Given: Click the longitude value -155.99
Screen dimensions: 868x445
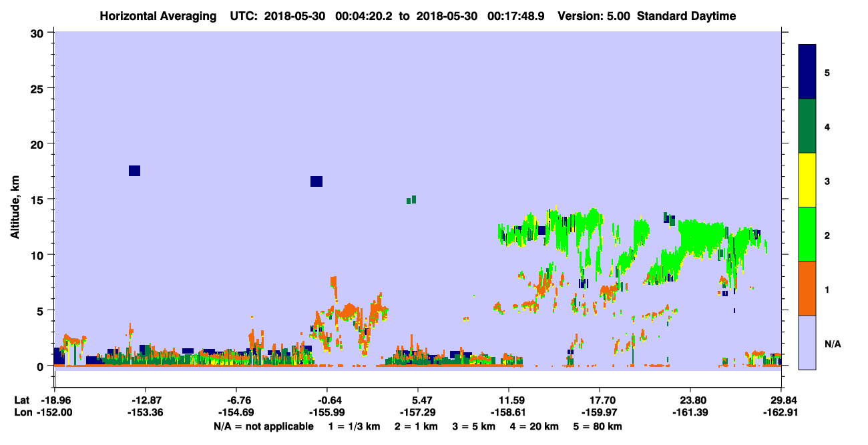Looking at the screenshot, I should point(327,412).
